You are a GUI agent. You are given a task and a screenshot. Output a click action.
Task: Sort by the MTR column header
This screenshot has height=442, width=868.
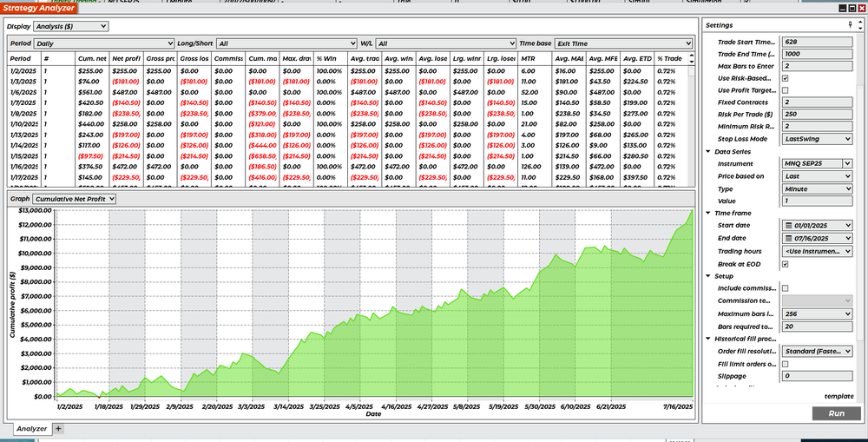(535, 59)
